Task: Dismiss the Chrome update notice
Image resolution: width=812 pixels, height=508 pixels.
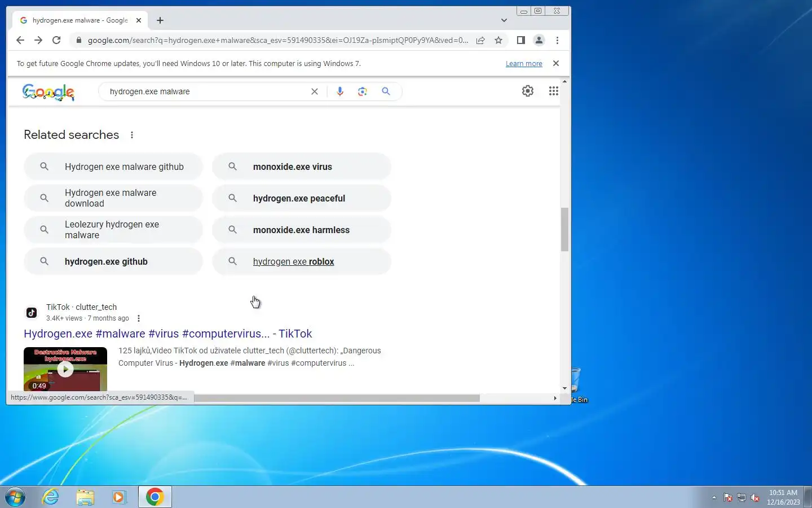Action: point(556,63)
